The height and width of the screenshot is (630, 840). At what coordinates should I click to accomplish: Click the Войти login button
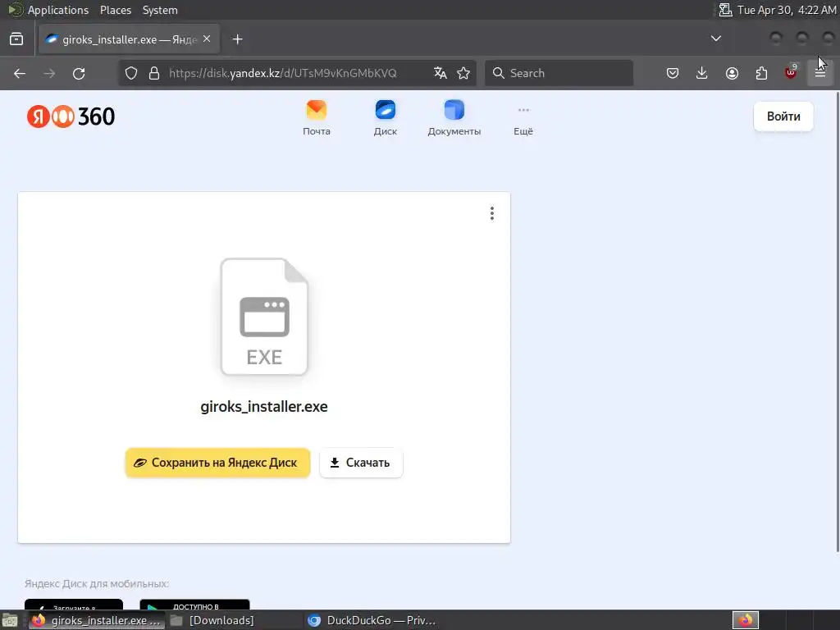[783, 116]
